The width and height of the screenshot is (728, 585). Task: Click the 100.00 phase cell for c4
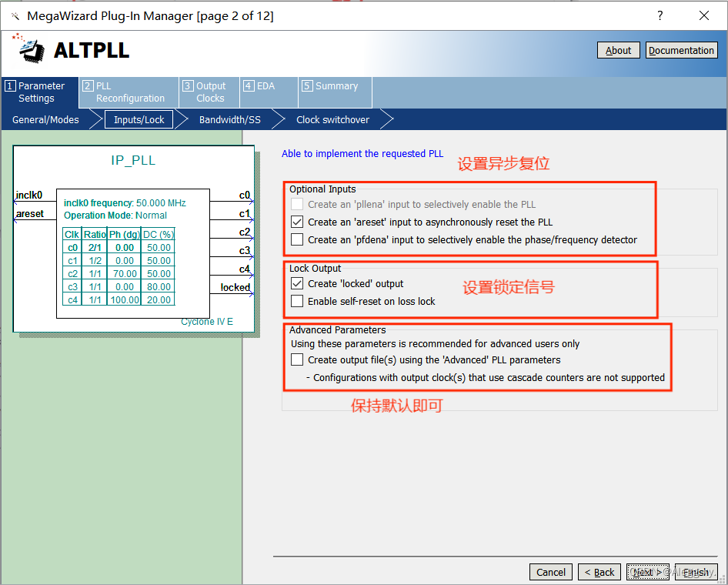pyautogui.click(x=125, y=299)
